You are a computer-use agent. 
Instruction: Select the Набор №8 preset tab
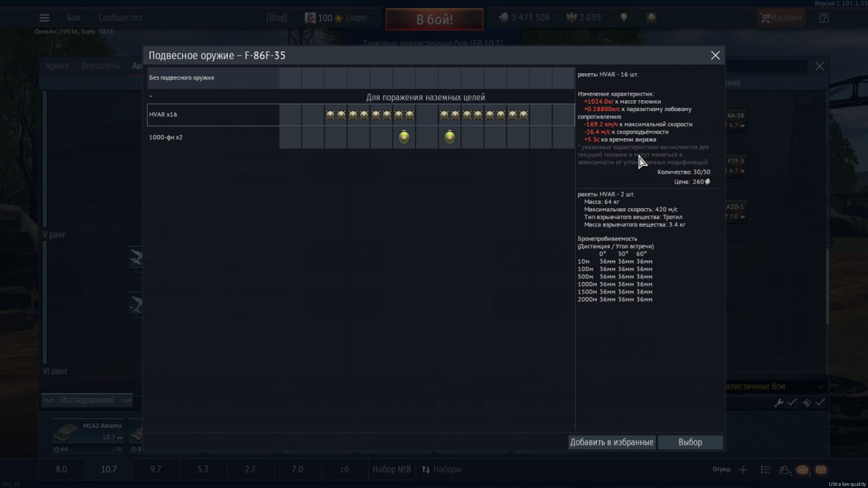pyautogui.click(x=391, y=469)
